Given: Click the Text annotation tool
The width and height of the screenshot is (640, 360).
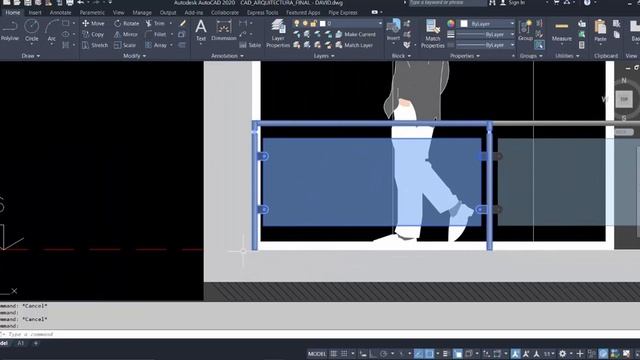Looking at the screenshot, I should (x=201, y=31).
